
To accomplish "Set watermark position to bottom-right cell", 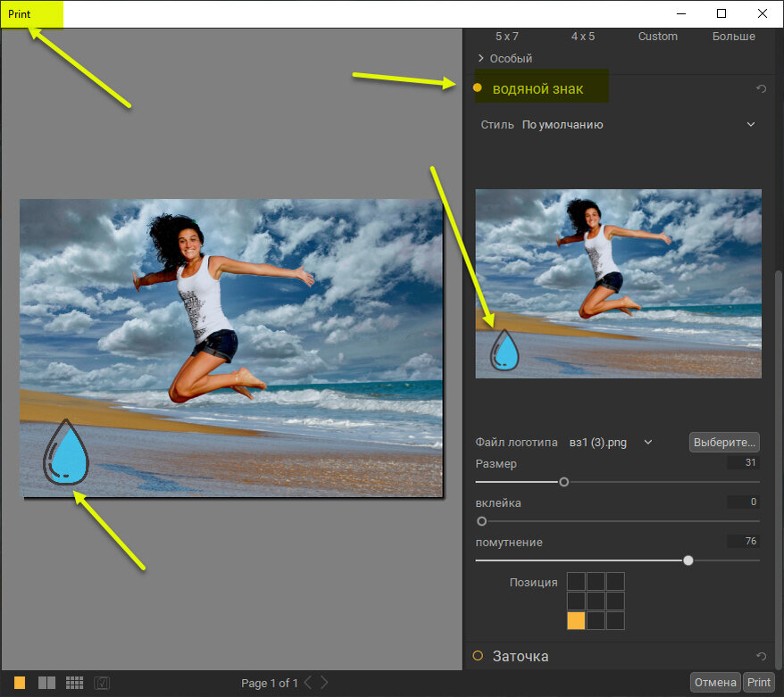I will [x=615, y=620].
